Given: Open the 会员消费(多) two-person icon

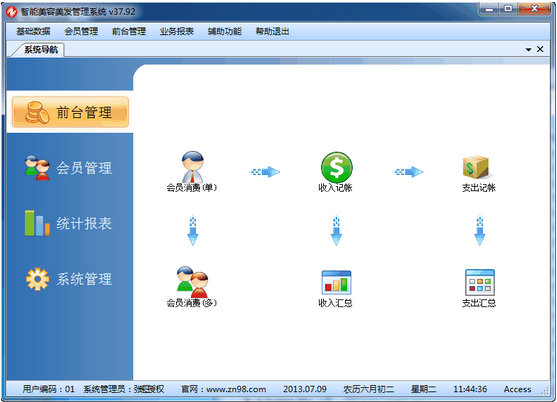Looking at the screenshot, I should [192, 282].
